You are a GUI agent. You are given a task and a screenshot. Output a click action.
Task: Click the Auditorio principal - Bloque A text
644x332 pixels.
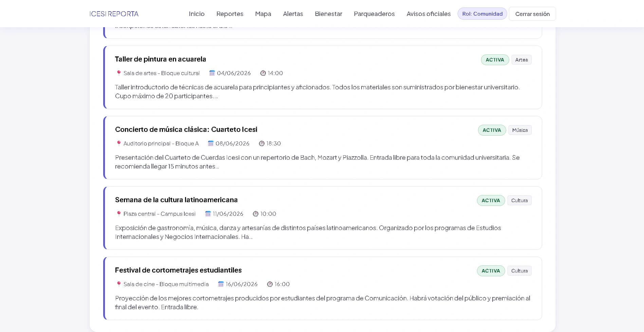tap(161, 143)
